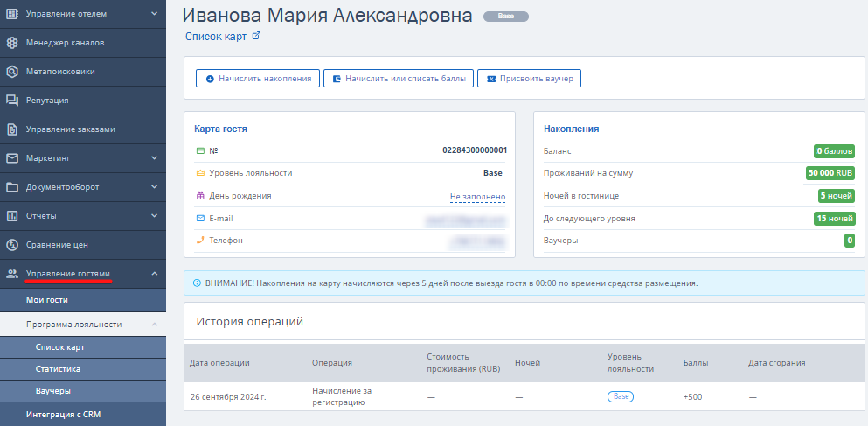The width and height of the screenshot is (868, 426).
Task: Expand the Управление отелем chevron
Action: [x=155, y=14]
